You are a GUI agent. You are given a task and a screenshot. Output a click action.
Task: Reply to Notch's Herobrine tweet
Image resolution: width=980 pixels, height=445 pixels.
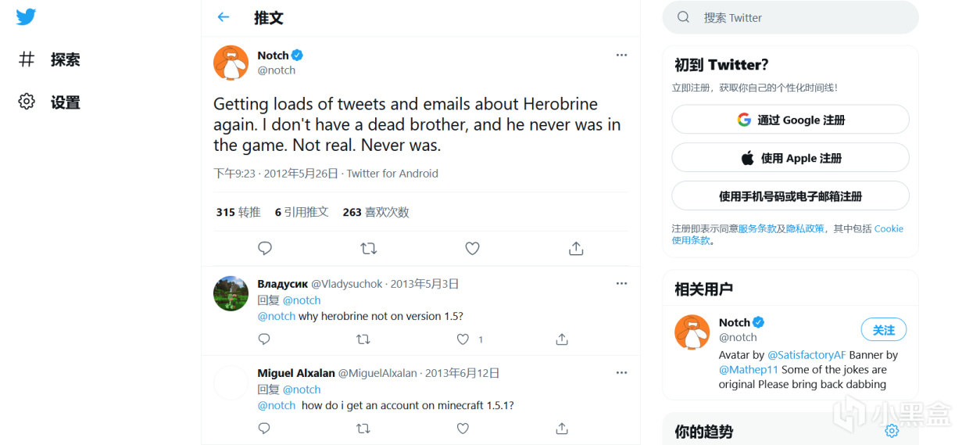[265, 249]
